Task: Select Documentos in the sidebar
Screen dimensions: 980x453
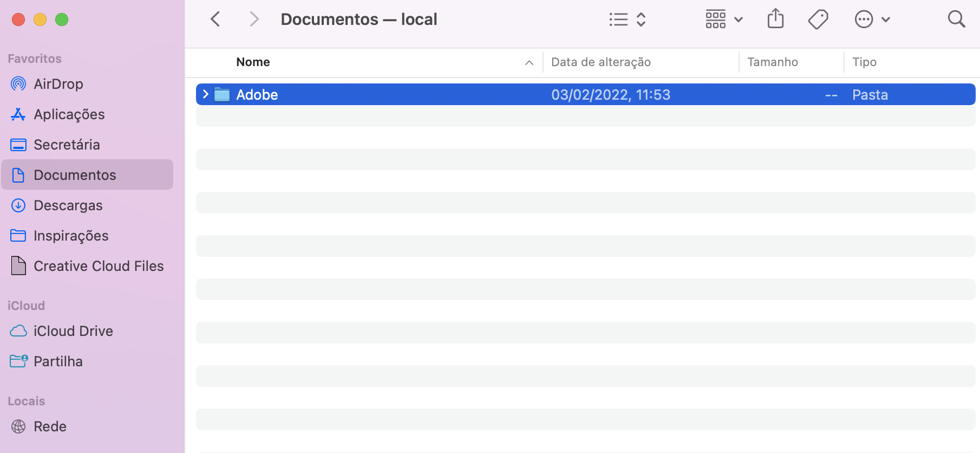Action: [87, 174]
